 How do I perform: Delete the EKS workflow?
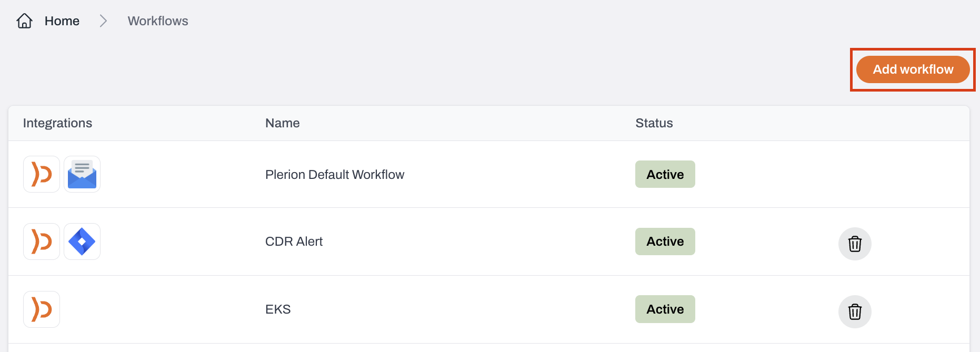855,311
